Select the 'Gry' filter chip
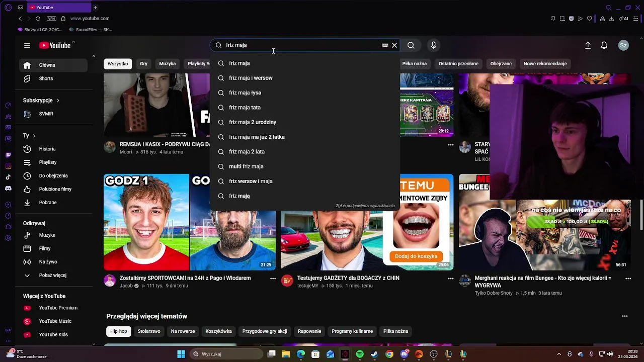This screenshot has height=362, width=644. click(143, 64)
